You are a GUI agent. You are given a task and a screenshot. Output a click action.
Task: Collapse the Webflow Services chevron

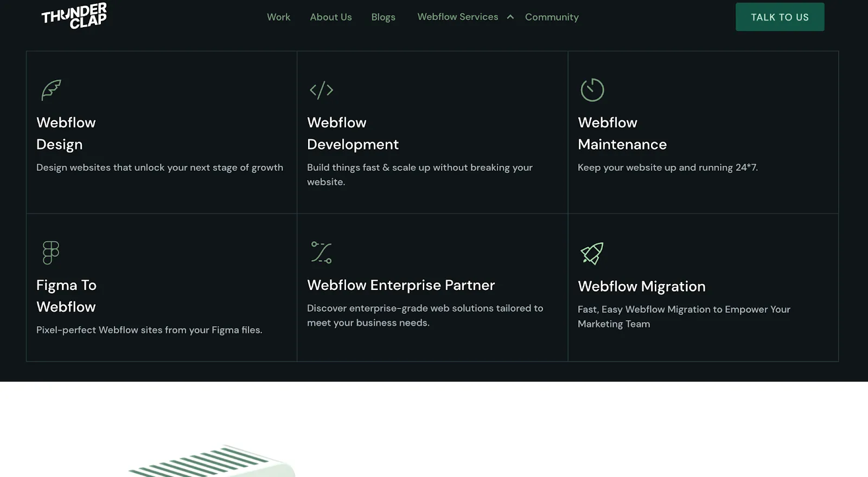click(x=510, y=17)
